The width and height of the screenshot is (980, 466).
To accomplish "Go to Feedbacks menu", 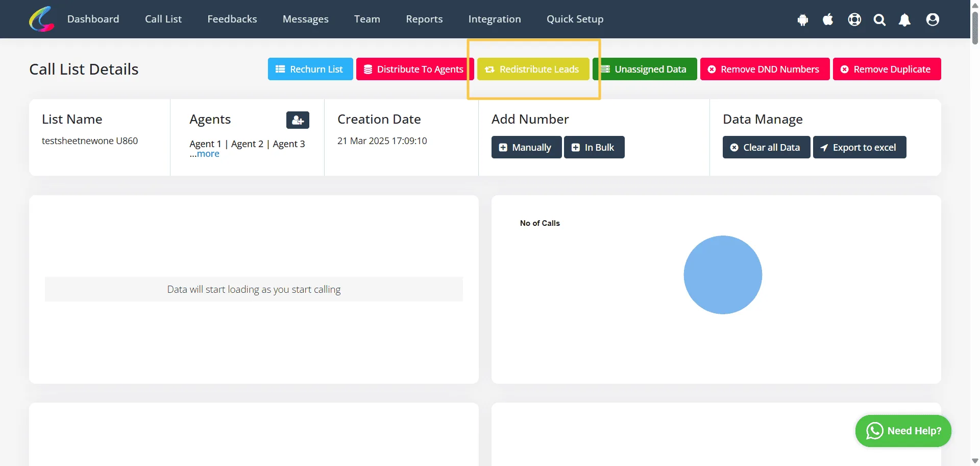I will [x=232, y=19].
